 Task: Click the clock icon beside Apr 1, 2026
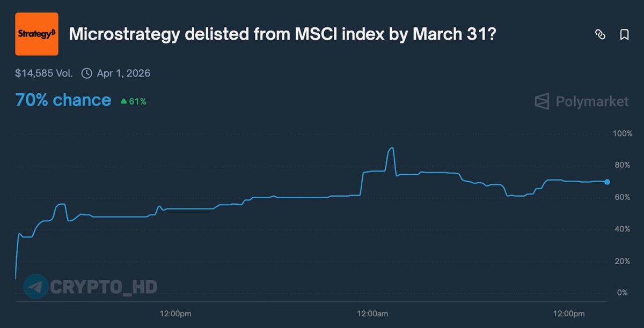86,73
